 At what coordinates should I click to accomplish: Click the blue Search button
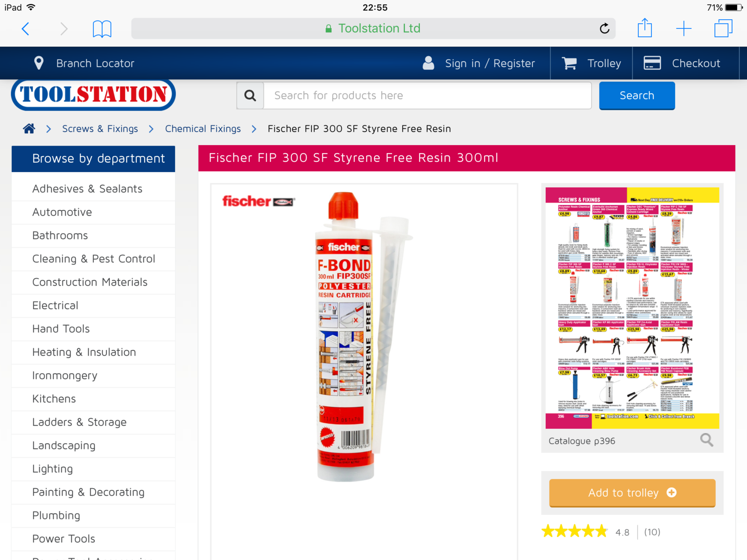coord(637,96)
